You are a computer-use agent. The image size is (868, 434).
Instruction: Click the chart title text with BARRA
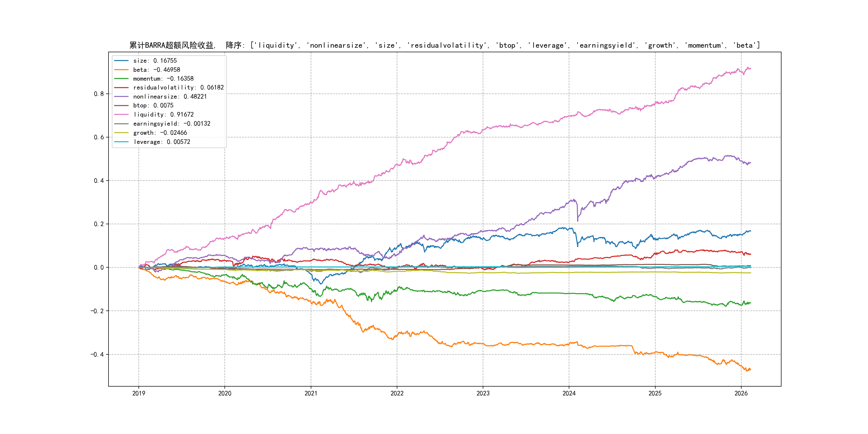(x=444, y=46)
